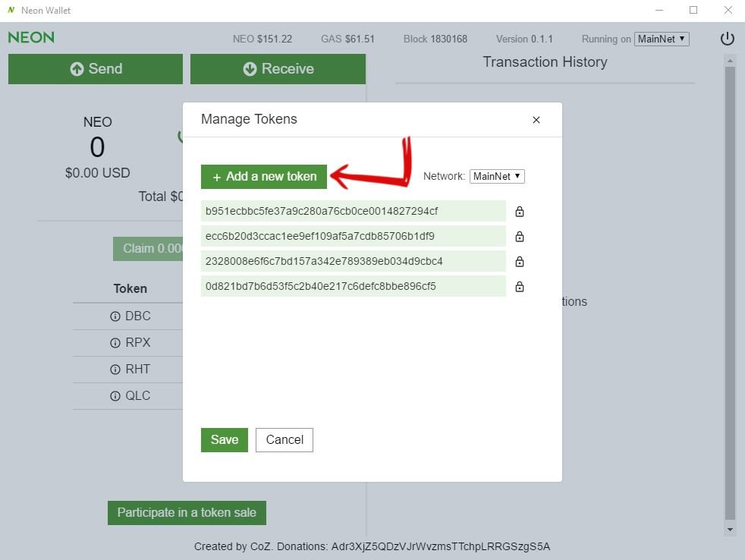Select token hash ecc6b20d3ccac1ee9ef109af5a7cdb85706b1df9
Screen dimensions: 745x560
click(x=353, y=236)
